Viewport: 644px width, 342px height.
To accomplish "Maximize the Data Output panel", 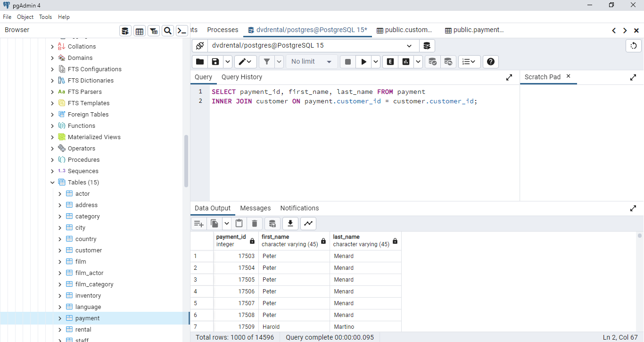I will [x=633, y=208].
